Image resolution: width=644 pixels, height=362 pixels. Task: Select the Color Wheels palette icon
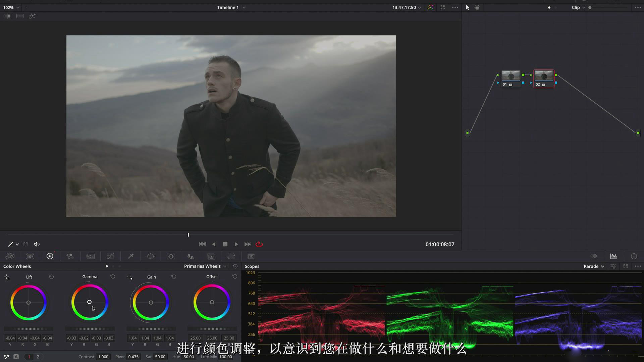click(x=50, y=256)
